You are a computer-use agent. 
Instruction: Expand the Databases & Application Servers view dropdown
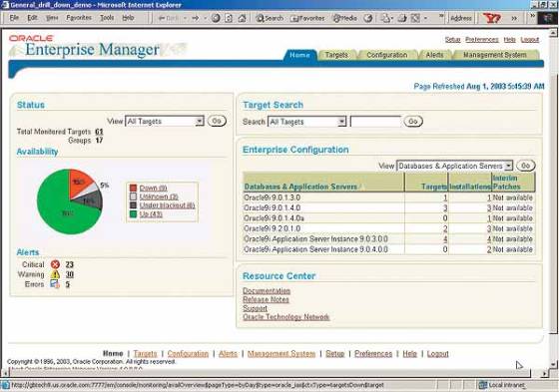[508, 166]
